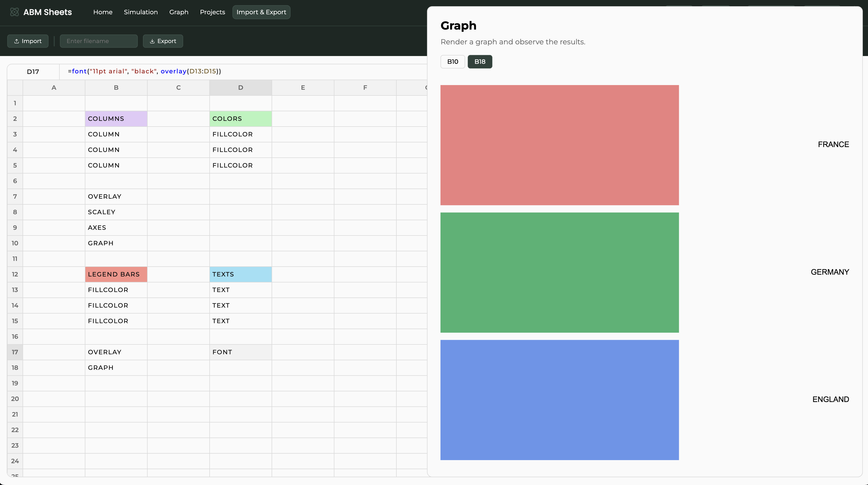This screenshot has width=868, height=485.
Task: Click the Export button with download icon
Action: pyautogui.click(x=163, y=41)
